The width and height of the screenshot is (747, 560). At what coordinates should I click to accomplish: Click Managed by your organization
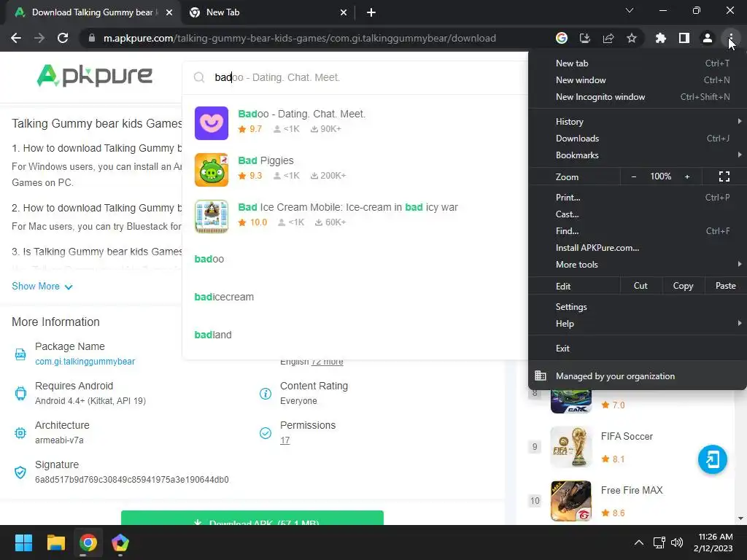tap(638, 376)
